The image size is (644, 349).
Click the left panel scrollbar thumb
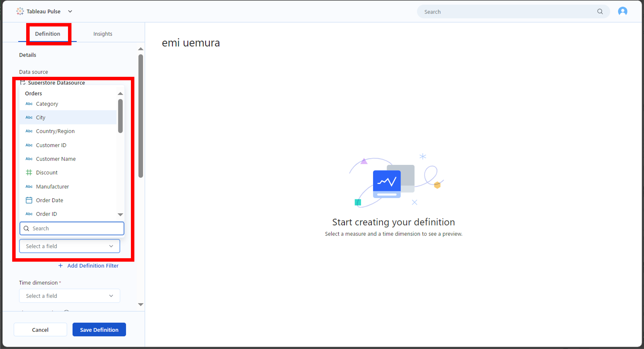[x=141, y=116]
